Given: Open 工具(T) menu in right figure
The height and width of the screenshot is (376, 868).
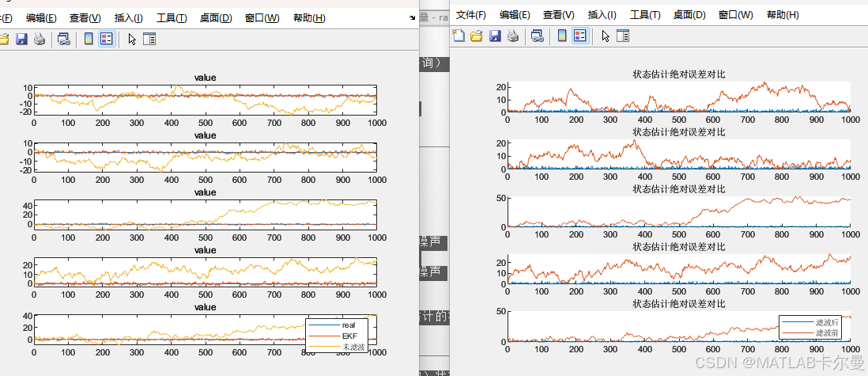Looking at the screenshot, I should pos(645,15).
